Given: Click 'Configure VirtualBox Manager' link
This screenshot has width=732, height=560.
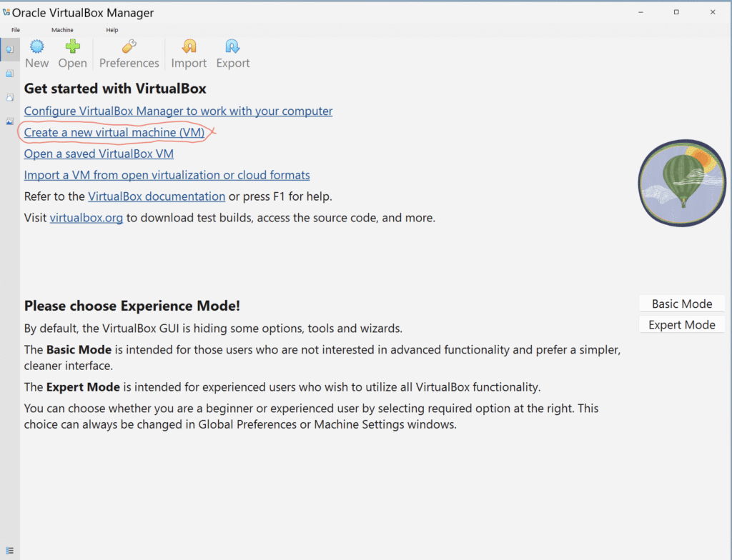Looking at the screenshot, I should coord(178,111).
